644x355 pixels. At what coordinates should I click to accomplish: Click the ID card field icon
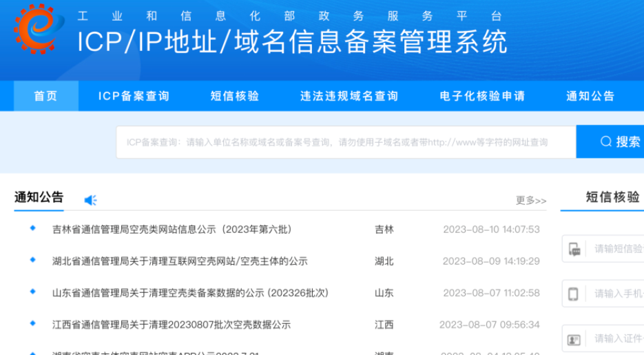tap(573, 339)
